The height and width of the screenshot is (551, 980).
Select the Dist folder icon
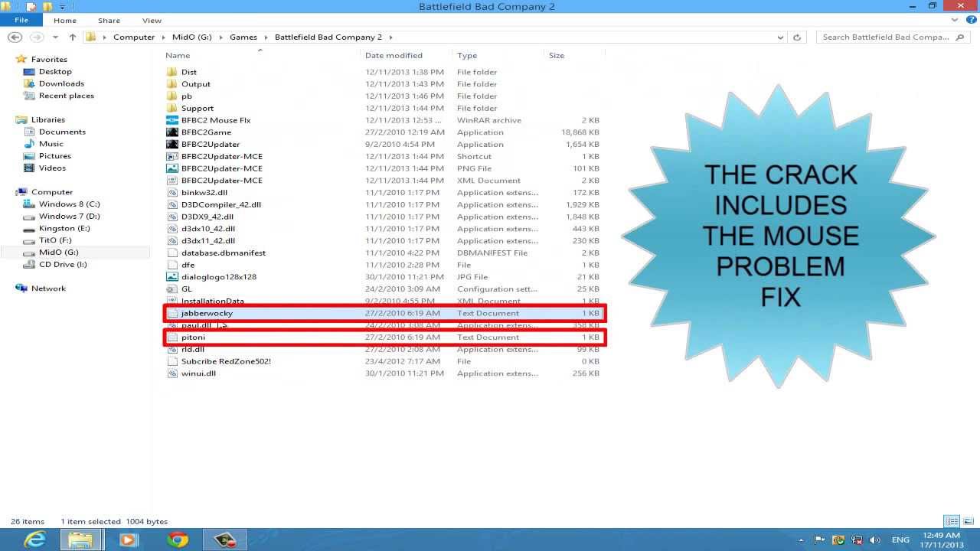pyautogui.click(x=172, y=72)
